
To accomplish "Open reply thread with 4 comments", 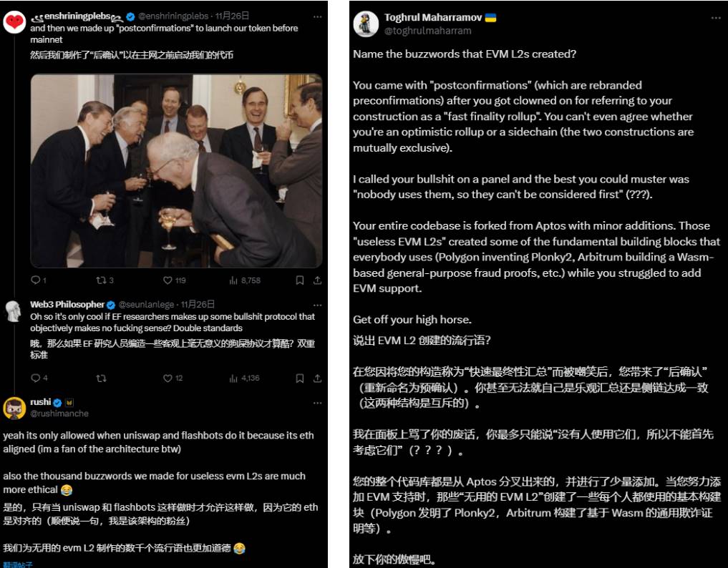I will coord(39,378).
